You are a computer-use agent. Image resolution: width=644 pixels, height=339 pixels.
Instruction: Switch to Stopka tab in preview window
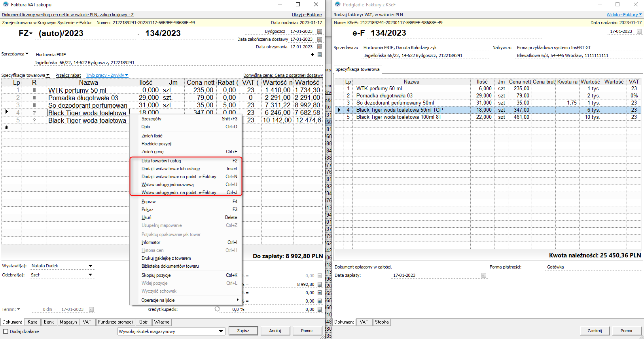(382, 322)
